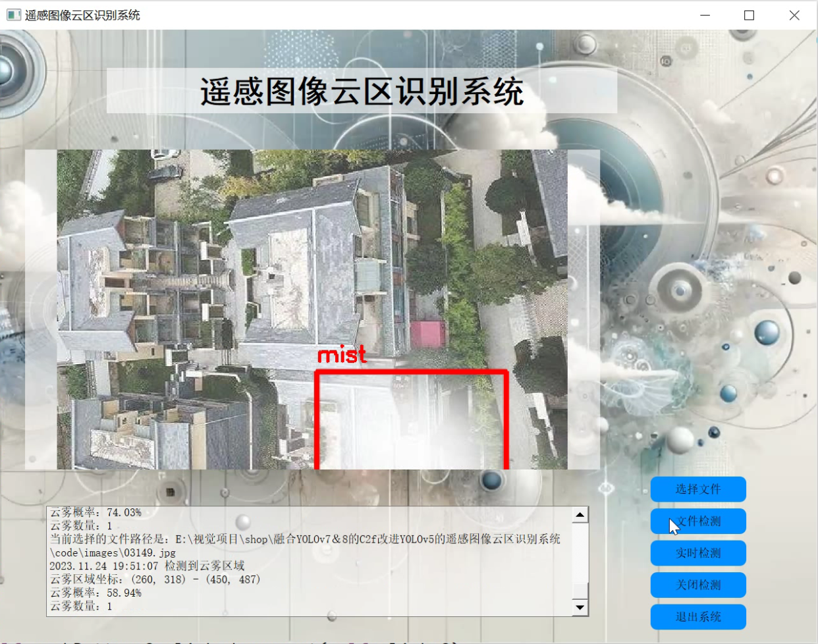Select the timestamp line 2023.11.24 19:51:07
The height and width of the screenshot is (644, 818).
147,566
